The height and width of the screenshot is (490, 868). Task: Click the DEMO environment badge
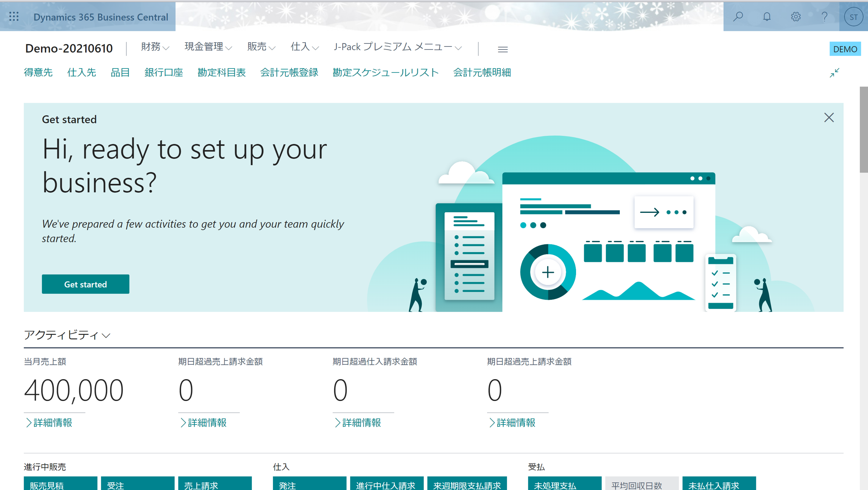click(845, 49)
